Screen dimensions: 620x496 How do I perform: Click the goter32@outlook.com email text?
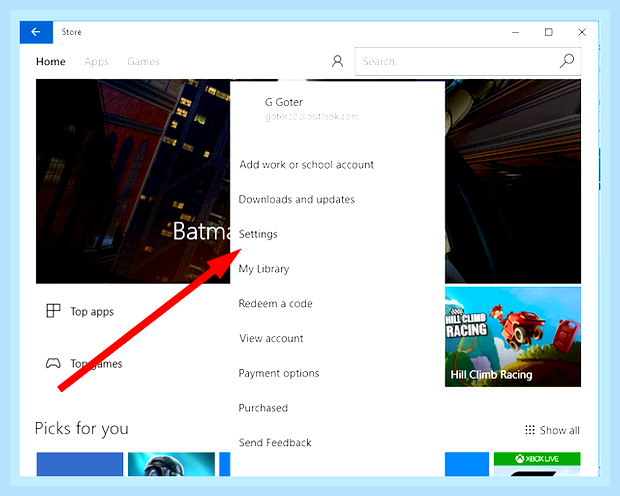point(312,117)
